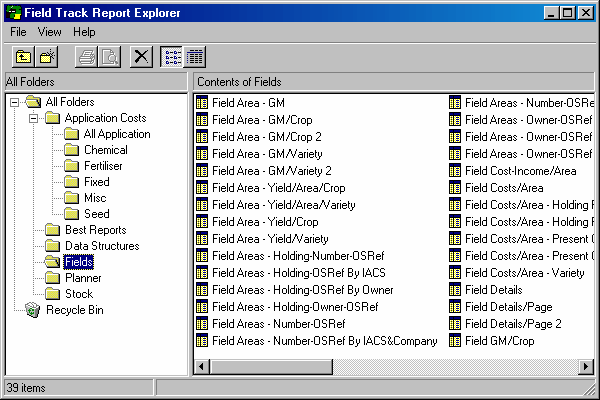
Task: Open the Chemical folder
Action: click(106, 150)
